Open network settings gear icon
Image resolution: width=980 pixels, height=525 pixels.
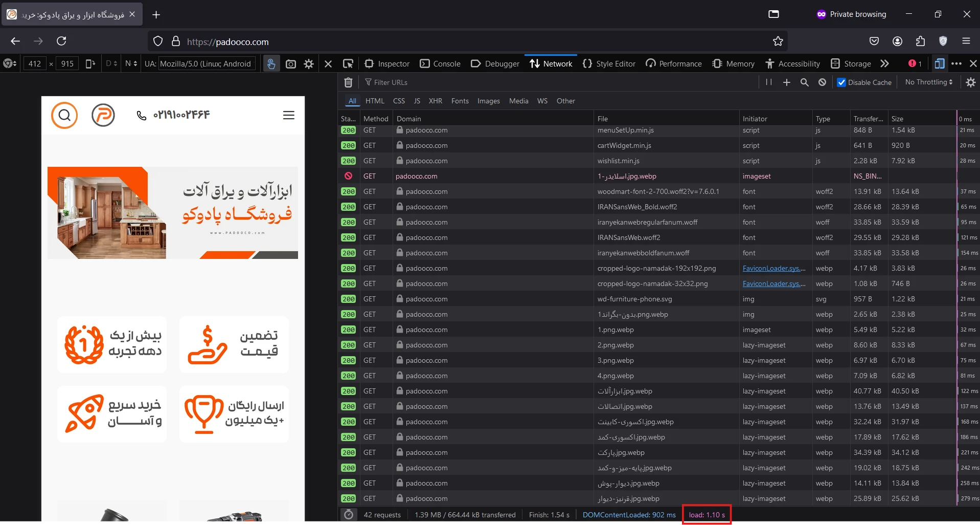(x=971, y=82)
